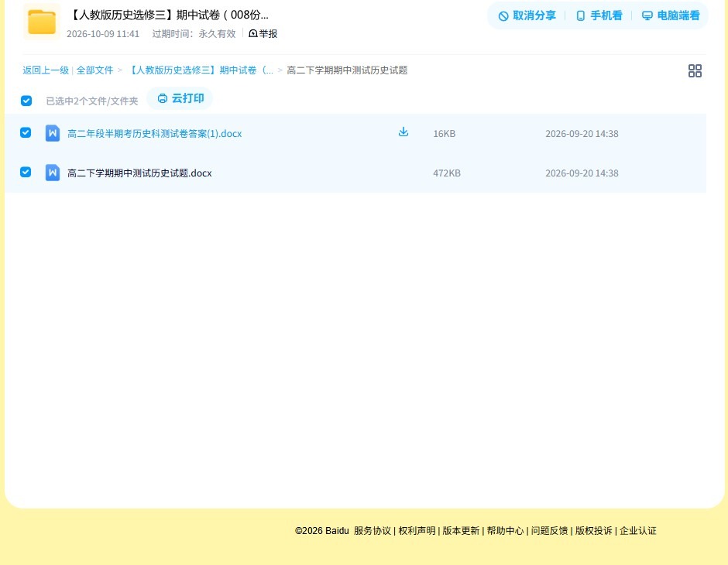The image size is (728, 565).
Task: Click the 手机看 button
Action: point(599,15)
